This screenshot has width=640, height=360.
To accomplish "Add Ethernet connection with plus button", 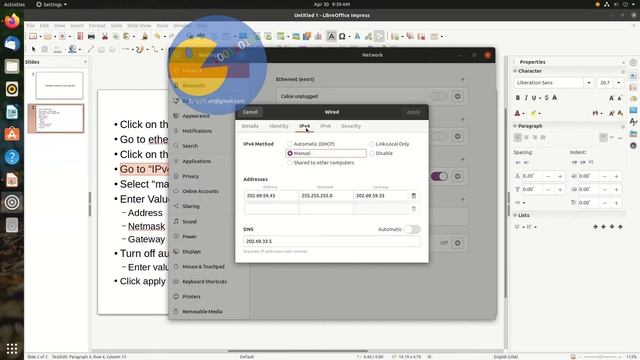I will point(462,79).
